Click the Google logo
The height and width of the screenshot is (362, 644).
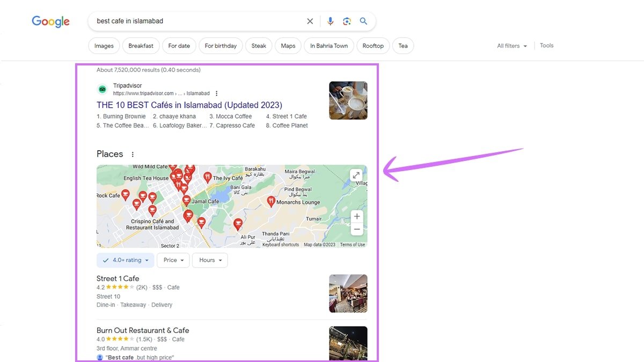pyautogui.click(x=50, y=21)
